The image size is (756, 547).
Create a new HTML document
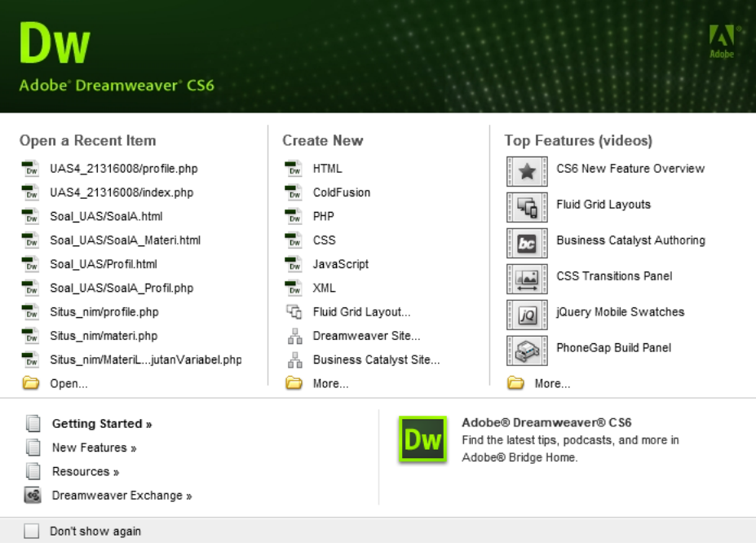coord(327,169)
